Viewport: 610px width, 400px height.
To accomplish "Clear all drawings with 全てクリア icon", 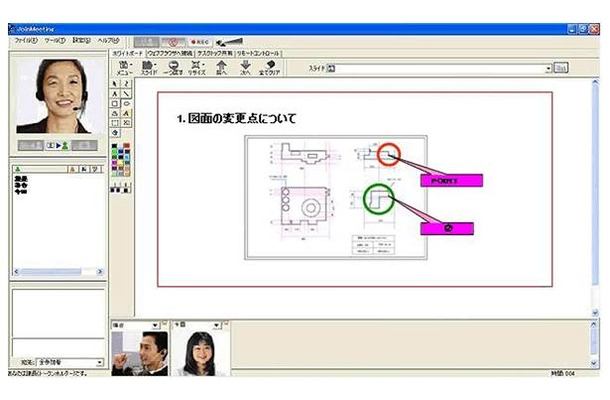I will point(270,68).
